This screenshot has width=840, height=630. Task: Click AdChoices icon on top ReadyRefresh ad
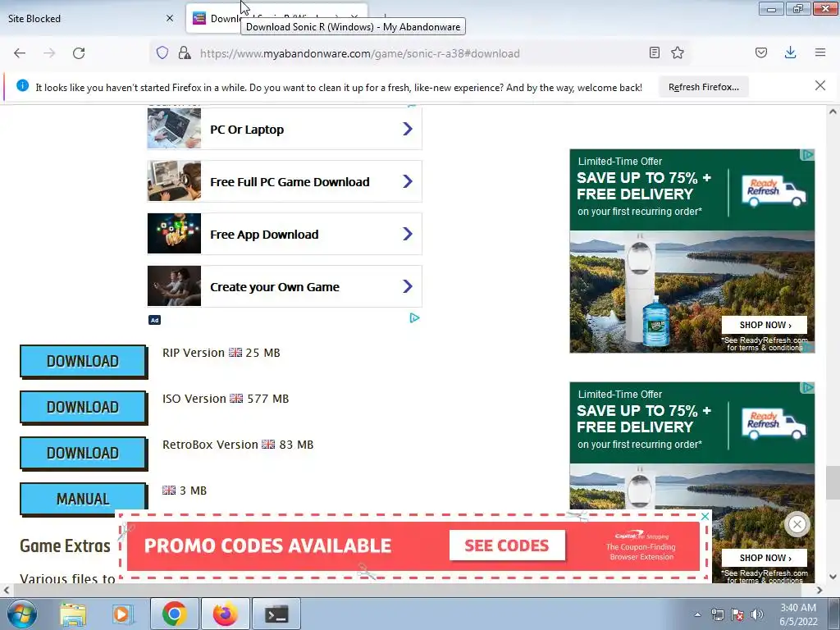point(807,155)
